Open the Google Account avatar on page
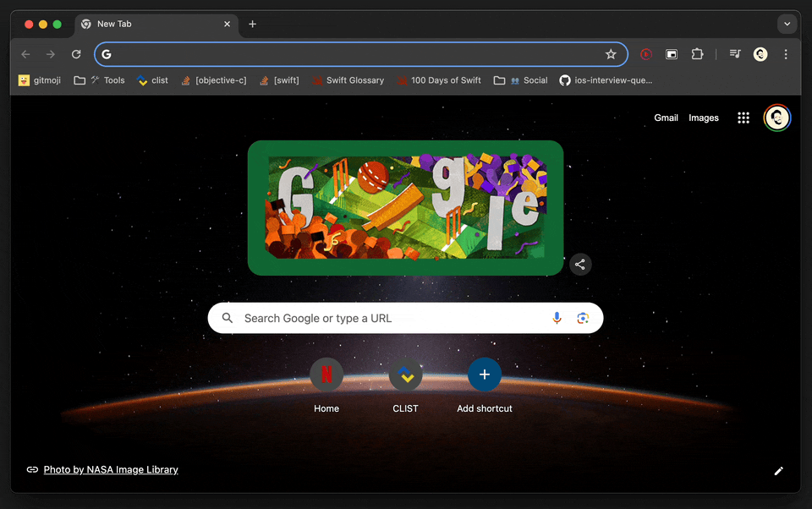The image size is (812, 509). point(776,118)
